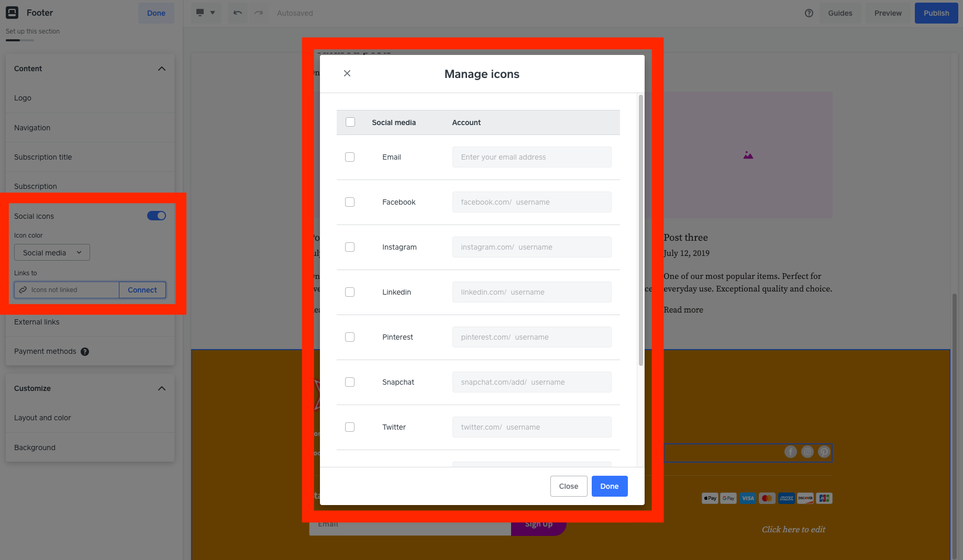963x560 pixels.
Task: Click the Discover payment icon
Action: click(x=805, y=498)
